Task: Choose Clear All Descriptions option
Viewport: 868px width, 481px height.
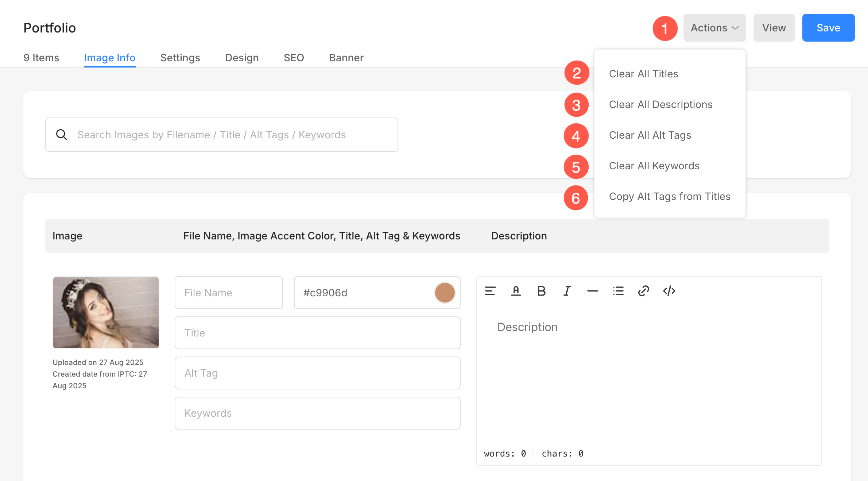Action: [660, 104]
